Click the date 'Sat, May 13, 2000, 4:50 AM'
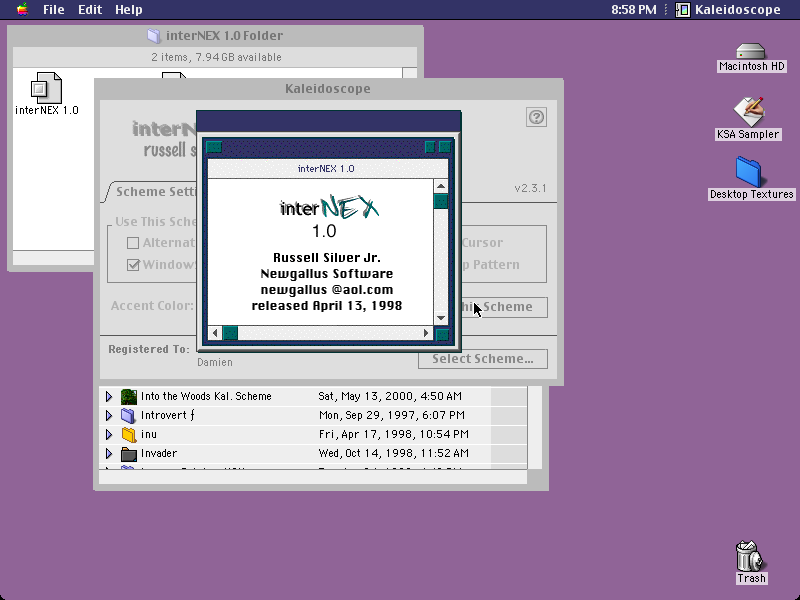800x600 pixels. point(390,396)
